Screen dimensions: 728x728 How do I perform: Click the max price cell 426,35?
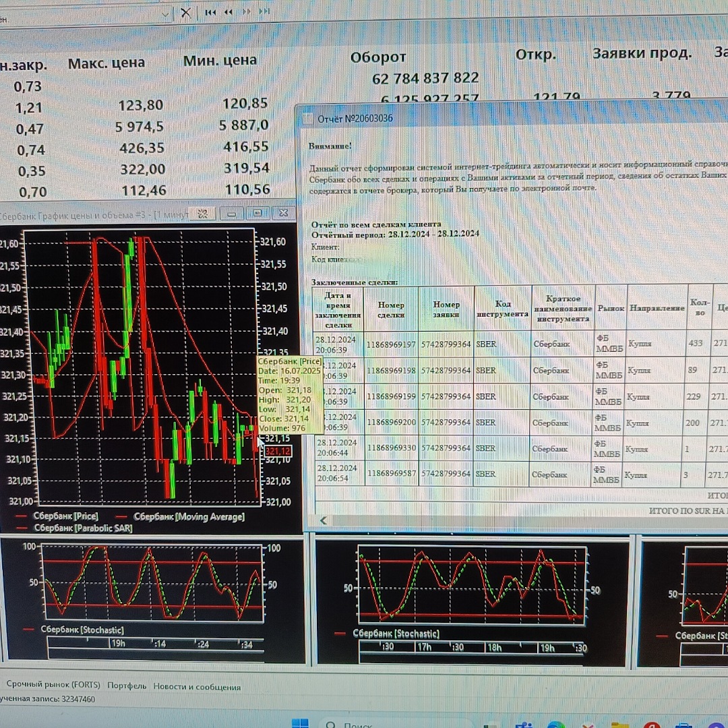coord(142,148)
